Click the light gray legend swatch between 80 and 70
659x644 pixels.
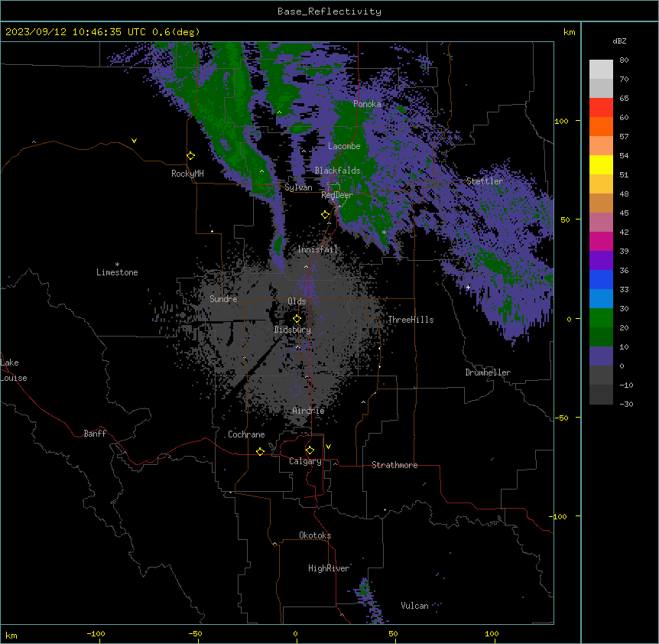coord(601,70)
